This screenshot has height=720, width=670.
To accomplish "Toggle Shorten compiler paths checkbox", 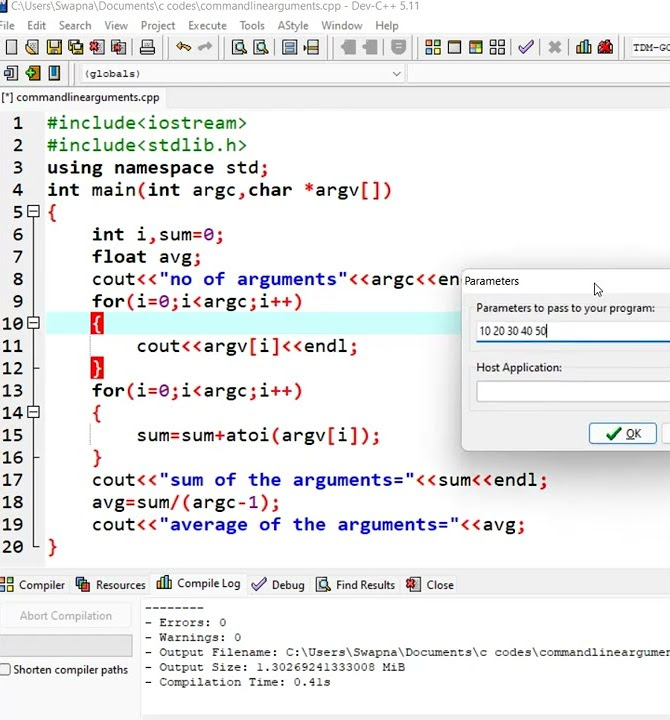I will pyautogui.click(x=6, y=669).
